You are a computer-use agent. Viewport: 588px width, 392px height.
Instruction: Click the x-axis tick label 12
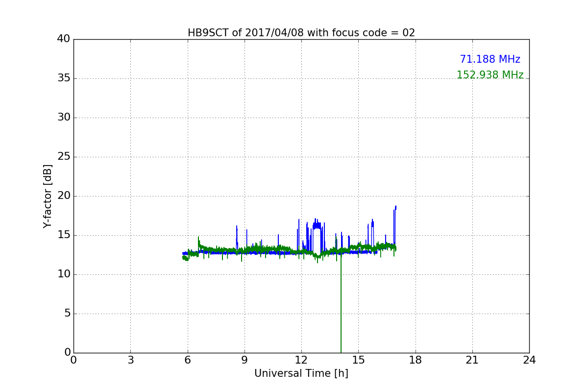pyautogui.click(x=301, y=360)
